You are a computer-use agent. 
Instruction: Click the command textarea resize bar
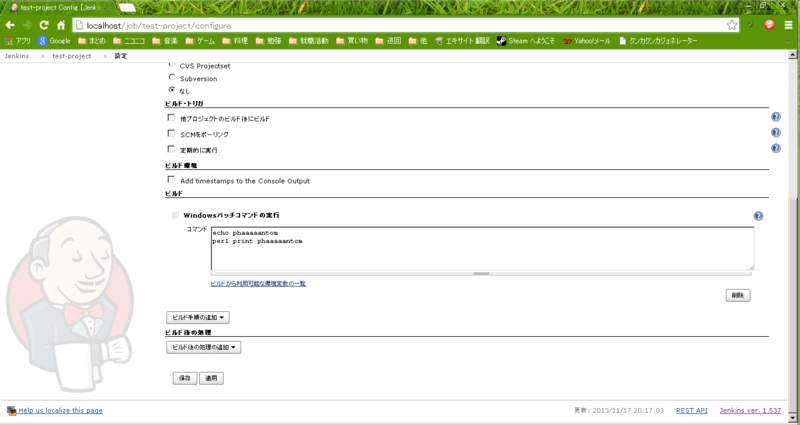(481, 273)
